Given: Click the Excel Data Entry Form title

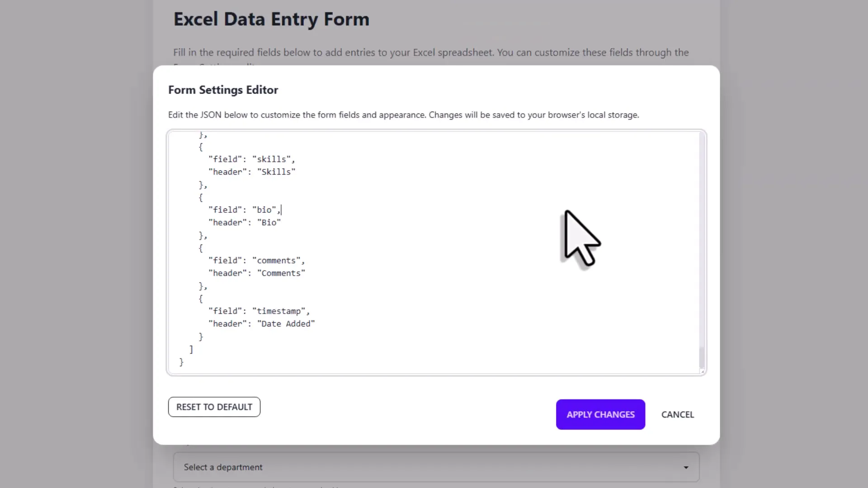Looking at the screenshot, I should [x=271, y=19].
